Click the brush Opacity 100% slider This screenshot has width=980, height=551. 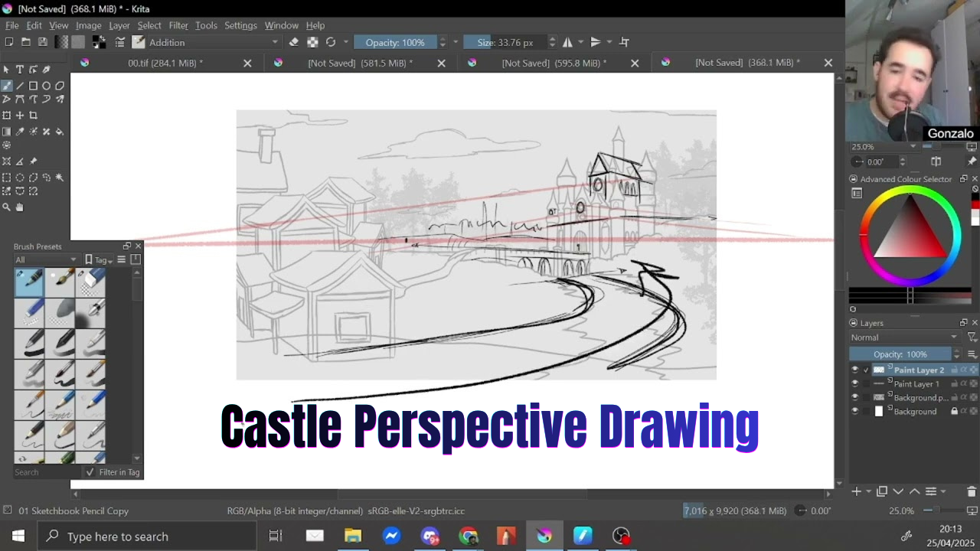point(395,42)
